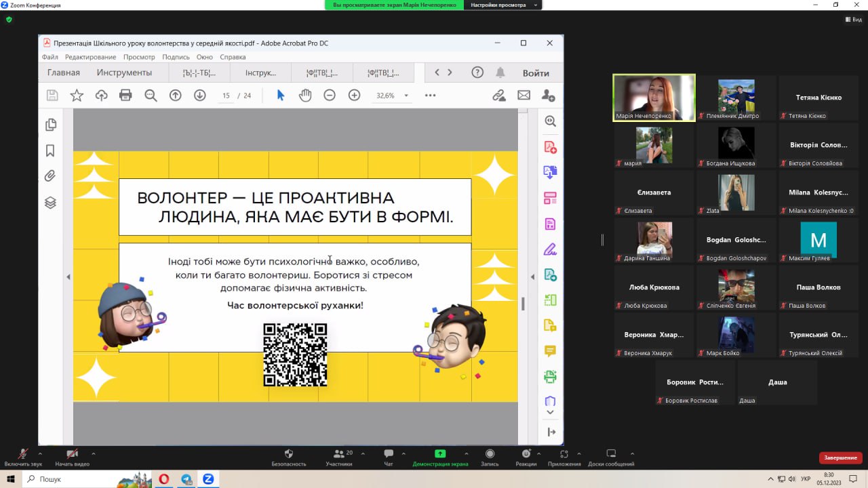Open the attachments paperclip panel
Screen dimensions: 868x488
click(50, 176)
